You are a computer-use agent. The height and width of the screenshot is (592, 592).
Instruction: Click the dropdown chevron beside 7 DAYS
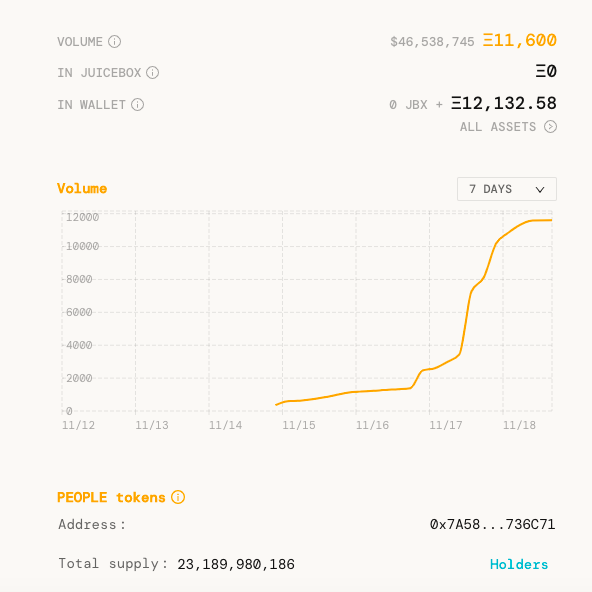coord(540,190)
